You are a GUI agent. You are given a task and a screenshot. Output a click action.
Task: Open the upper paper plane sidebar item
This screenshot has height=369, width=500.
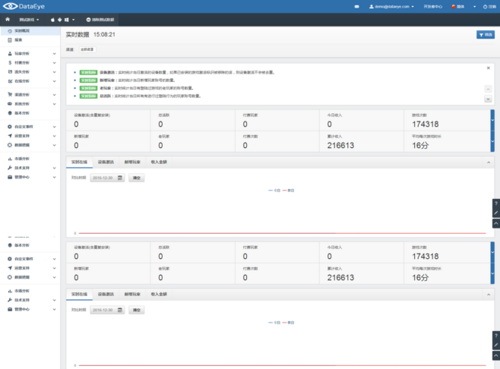pyautogui.click(x=18, y=136)
